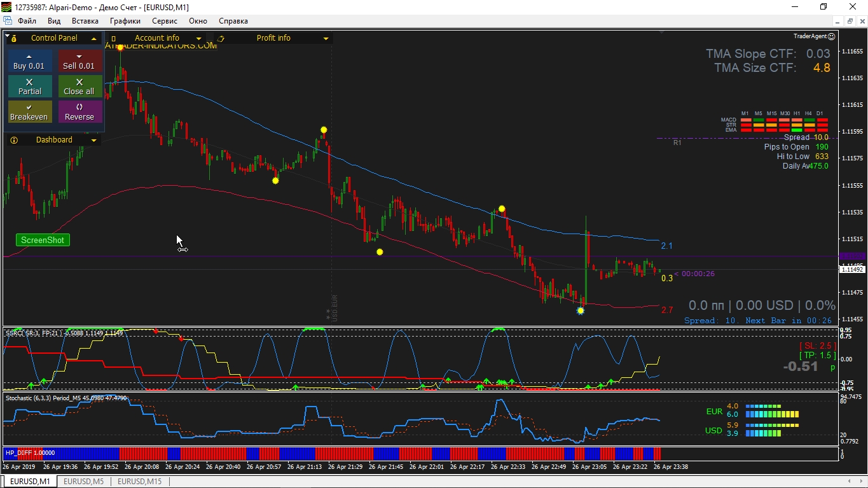Open the Окно menu
This screenshot has height=488, width=868.
[x=198, y=21]
